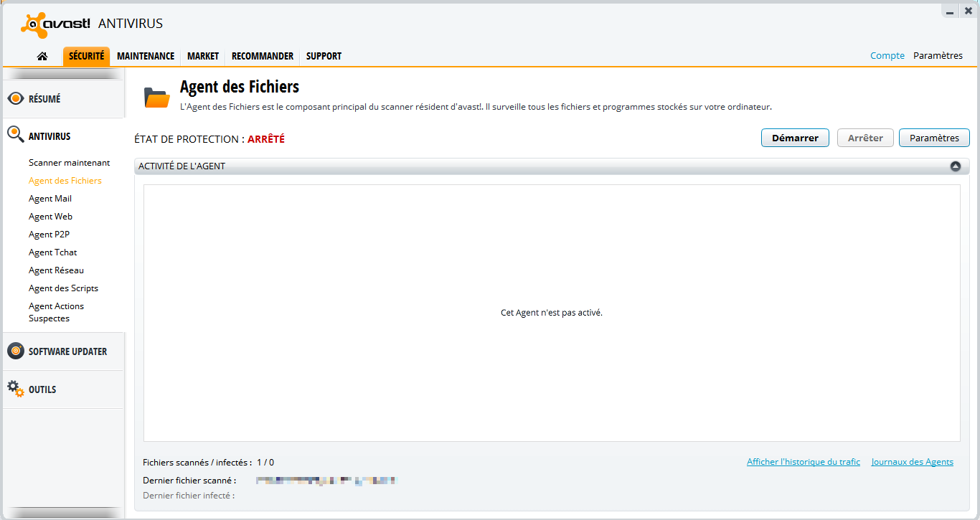The image size is (980, 520).
Task: Click the 'Fichiers scannés / infectés' label
Action: [197, 463]
